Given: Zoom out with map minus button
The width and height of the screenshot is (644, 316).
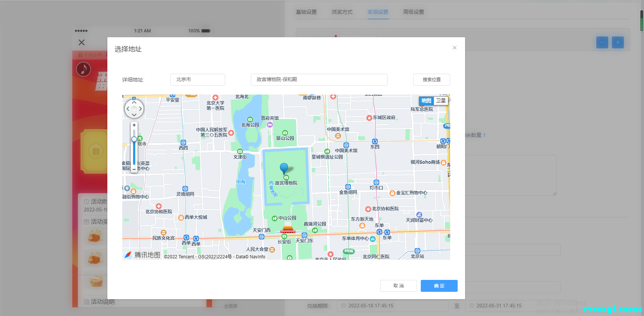Looking at the screenshot, I should [134, 169].
